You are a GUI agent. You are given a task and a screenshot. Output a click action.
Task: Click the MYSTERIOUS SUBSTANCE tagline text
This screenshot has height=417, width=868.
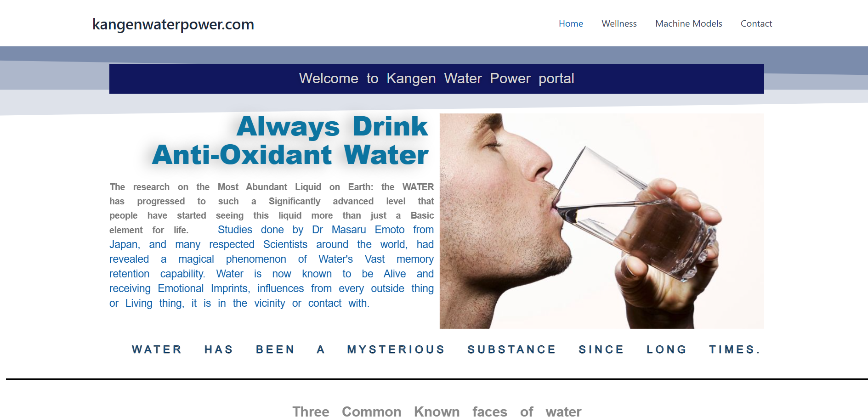[451, 349]
